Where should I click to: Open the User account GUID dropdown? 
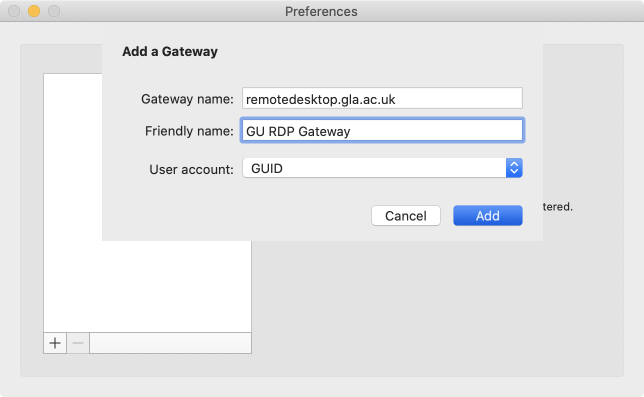pos(382,168)
